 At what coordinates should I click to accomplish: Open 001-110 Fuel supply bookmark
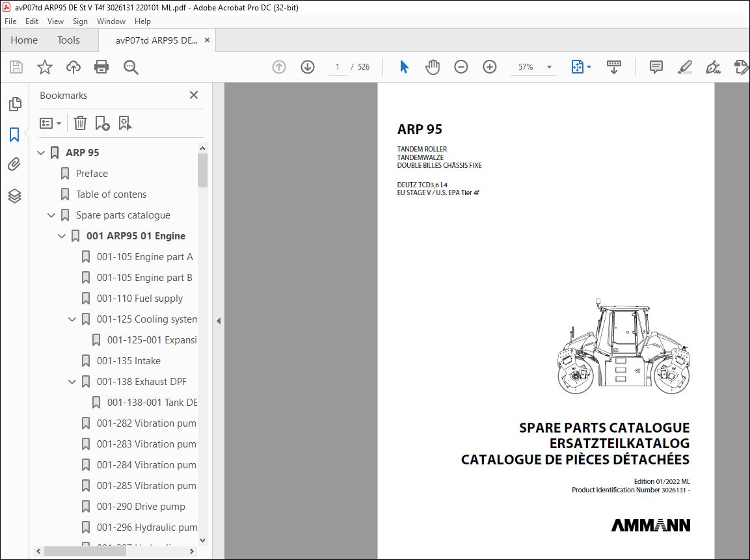pos(140,299)
